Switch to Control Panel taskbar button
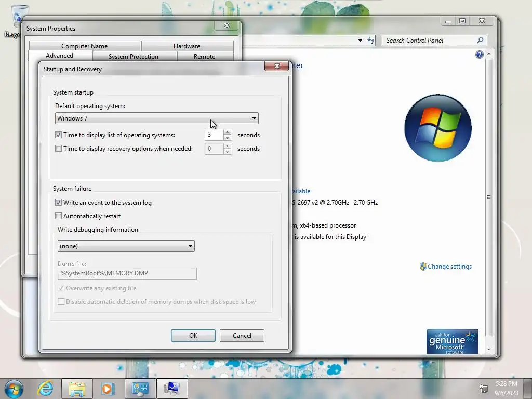 click(x=140, y=389)
